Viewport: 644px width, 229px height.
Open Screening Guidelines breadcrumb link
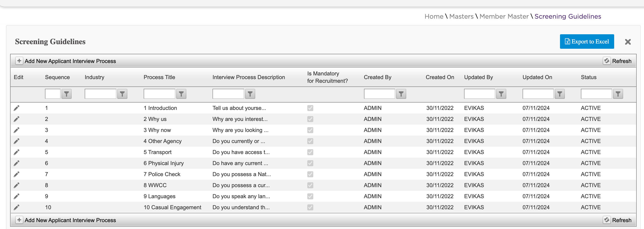[568, 17]
